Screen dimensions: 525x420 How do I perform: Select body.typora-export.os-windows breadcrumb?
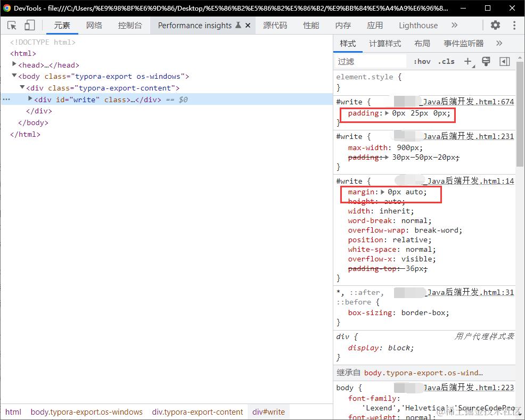coord(86,412)
